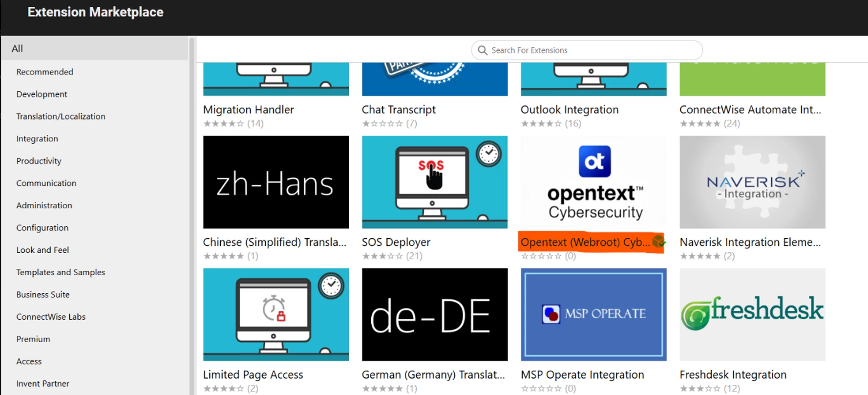
Task: Open the de-DE extension tile
Action: [x=435, y=314]
